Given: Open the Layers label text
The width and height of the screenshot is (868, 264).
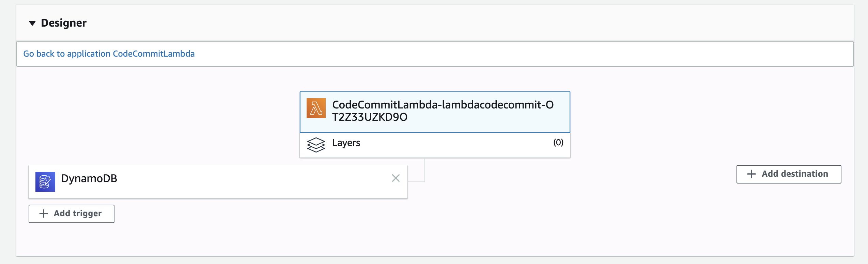Looking at the screenshot, I should [x=346, y=143].
